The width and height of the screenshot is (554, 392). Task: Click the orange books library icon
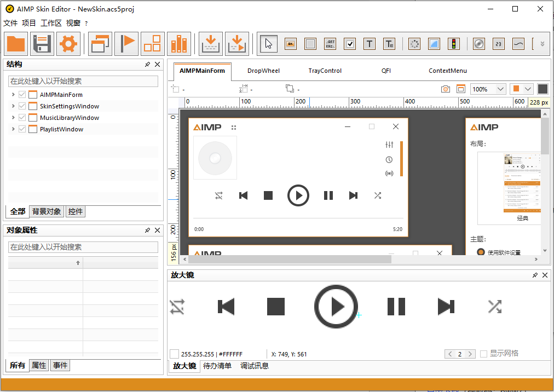pos(179,44)
